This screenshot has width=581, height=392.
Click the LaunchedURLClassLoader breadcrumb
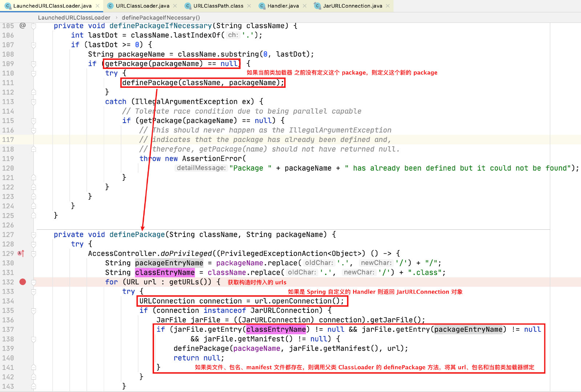[74, 17]
